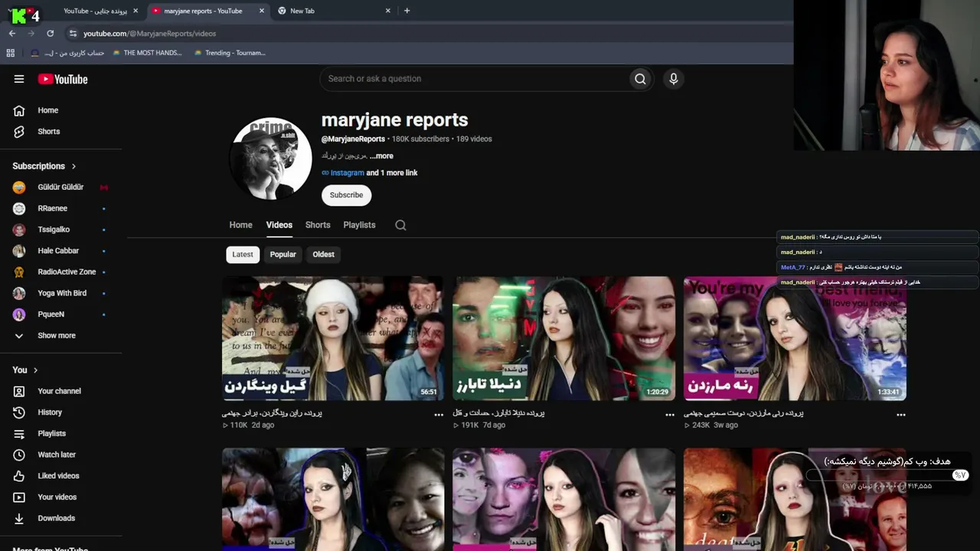
Task: Open the Trending - Tournam... bookmark
Action: [230, 53]
